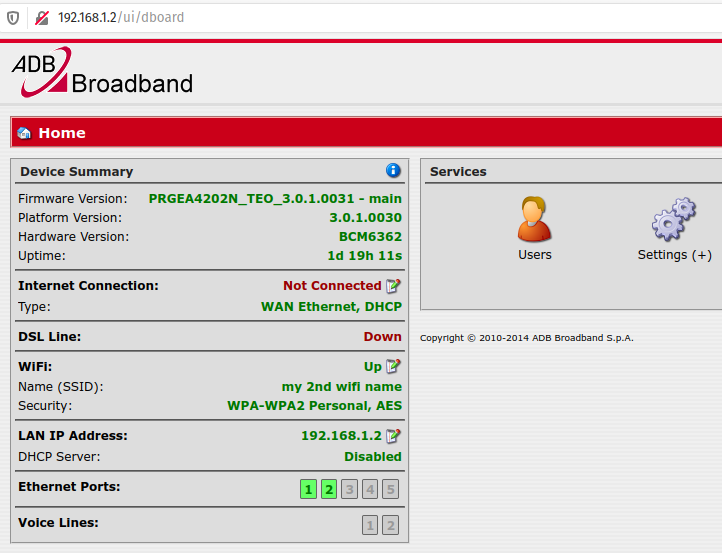Screen dimensions: 722x553
Task: Click the DSL Line Down status
Action: [382, 337]
